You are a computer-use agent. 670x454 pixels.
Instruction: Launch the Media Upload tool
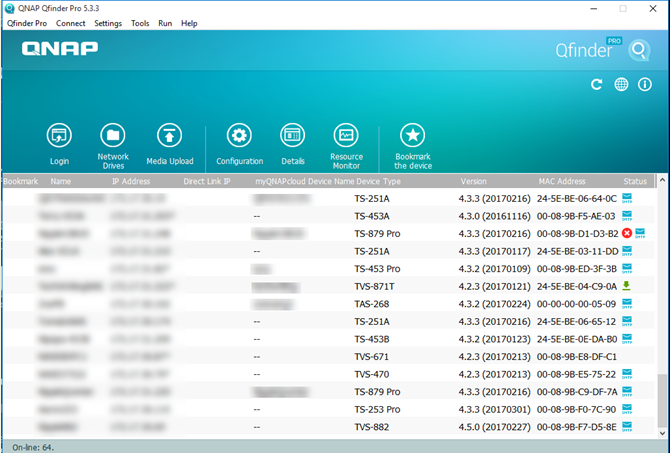pyautogui.click(x=170, y=136)
